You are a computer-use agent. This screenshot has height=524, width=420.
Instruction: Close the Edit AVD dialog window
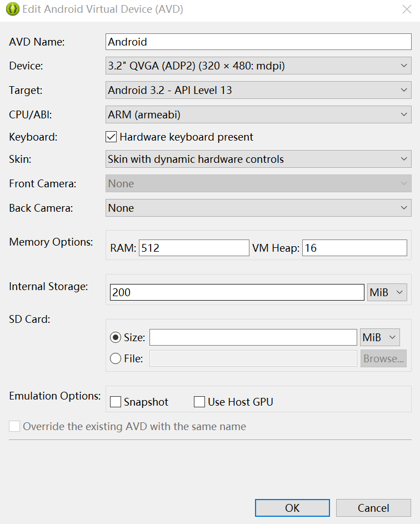point(406,9)
